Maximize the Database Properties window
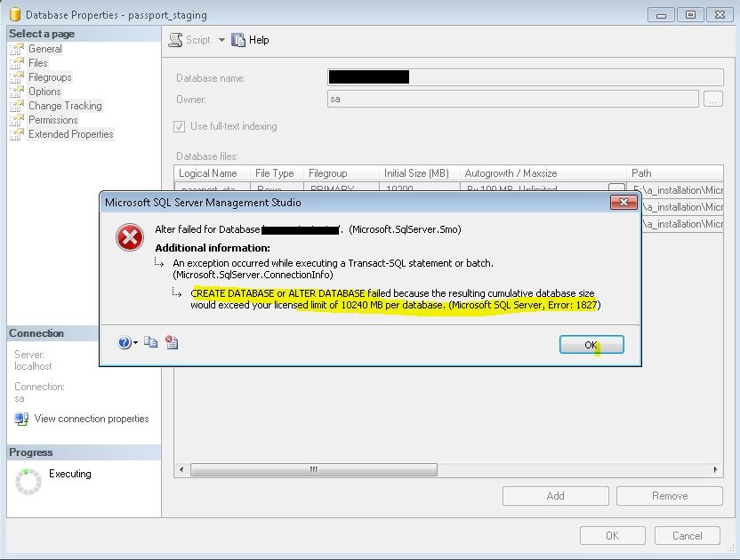Image resolution: width=740 pixels, height=560 pixels. pos(690,15)
